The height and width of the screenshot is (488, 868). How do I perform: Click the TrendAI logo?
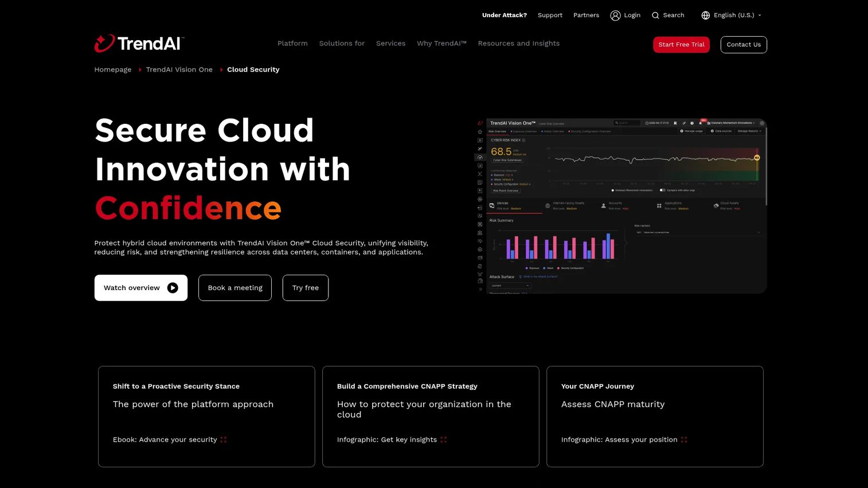(139, 44)
